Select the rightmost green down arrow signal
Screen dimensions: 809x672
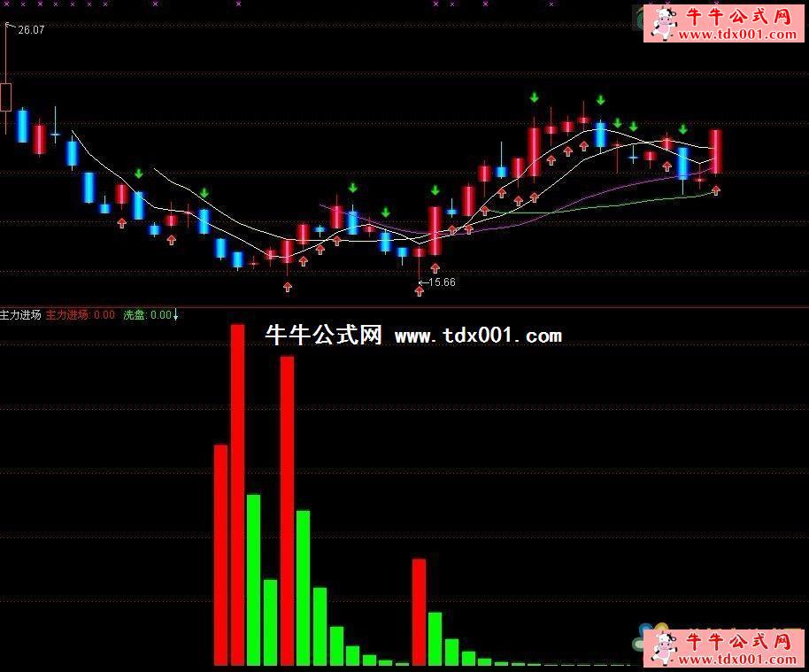click(682, 130)
